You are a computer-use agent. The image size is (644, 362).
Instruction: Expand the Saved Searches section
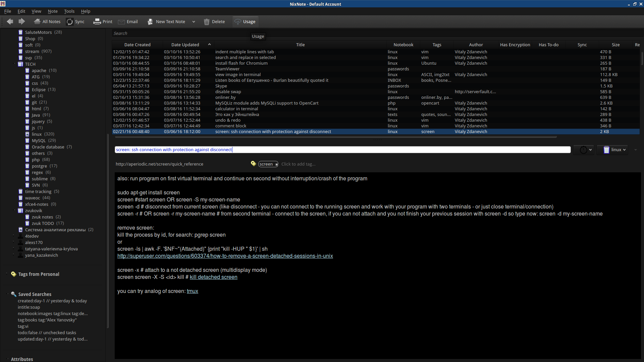pos(7,294)
